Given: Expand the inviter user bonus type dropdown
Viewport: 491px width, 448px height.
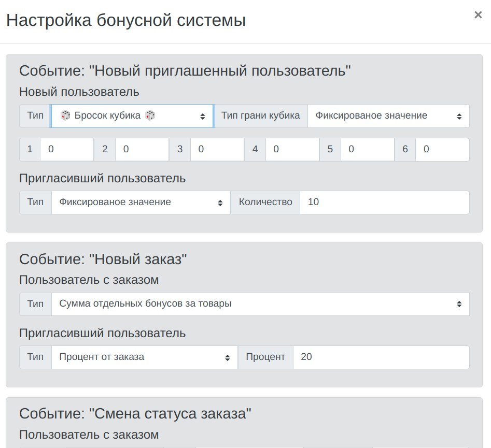Looking at the screenshot, I should coord(140,202).
